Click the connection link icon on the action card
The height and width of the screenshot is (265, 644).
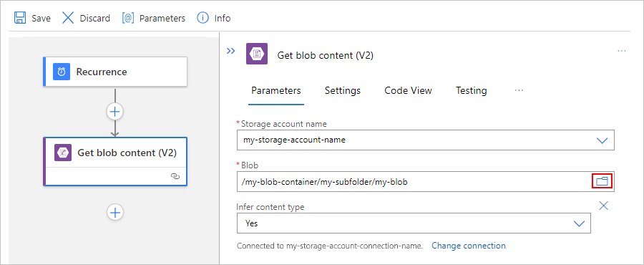[175, 176]
